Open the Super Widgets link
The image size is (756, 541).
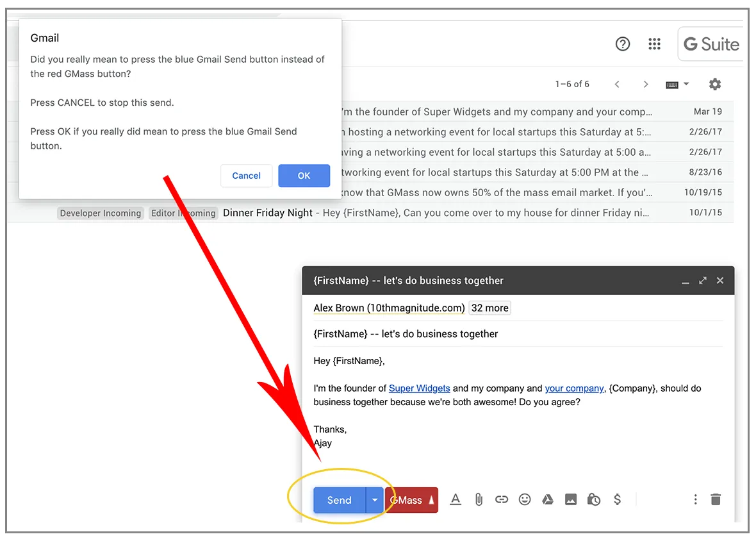click(420, 388)
